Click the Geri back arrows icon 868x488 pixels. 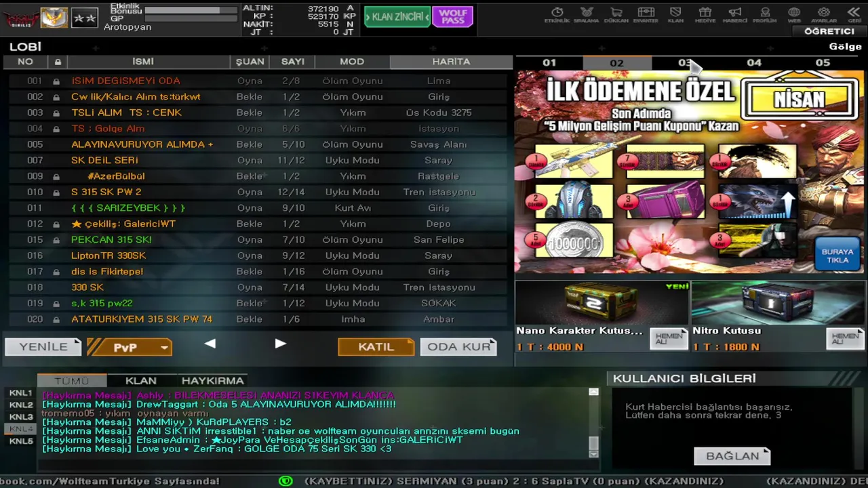point(854,15)
